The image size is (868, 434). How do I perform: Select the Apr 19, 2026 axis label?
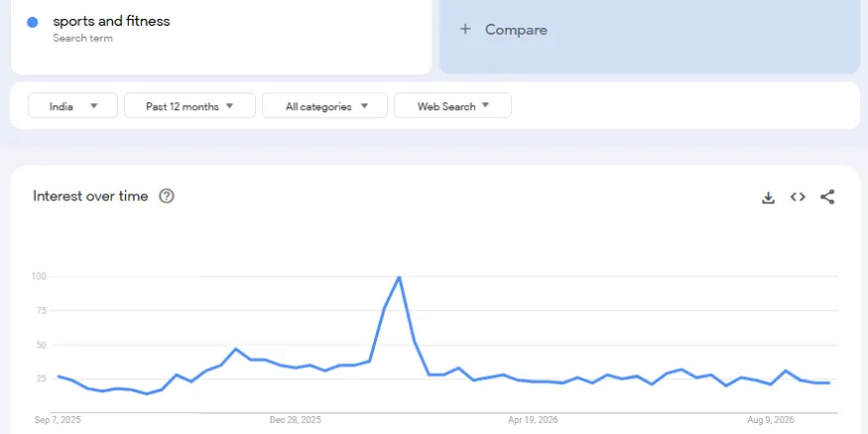[533, 420]
